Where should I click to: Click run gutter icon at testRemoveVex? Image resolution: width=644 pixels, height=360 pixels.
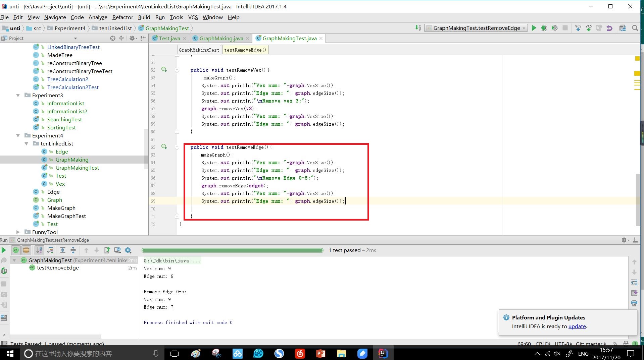(164, 70)
